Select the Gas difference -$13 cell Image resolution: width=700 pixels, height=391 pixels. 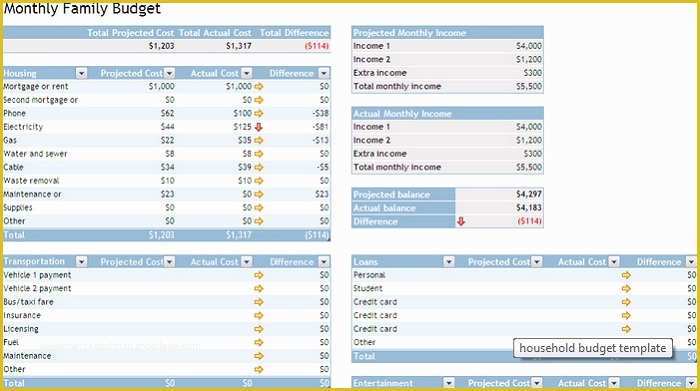(321, 140)
